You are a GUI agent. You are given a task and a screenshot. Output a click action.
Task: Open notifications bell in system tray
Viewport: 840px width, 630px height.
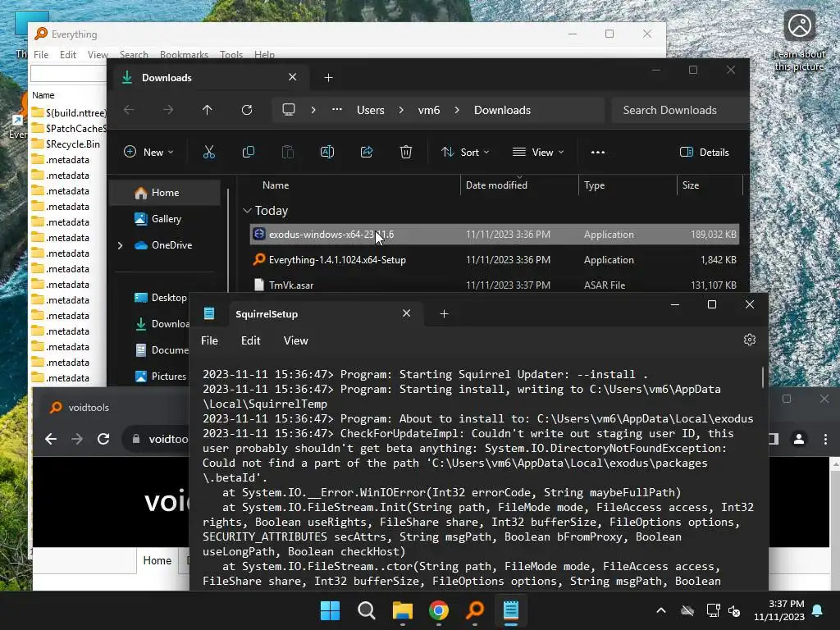tap(818, 610)
